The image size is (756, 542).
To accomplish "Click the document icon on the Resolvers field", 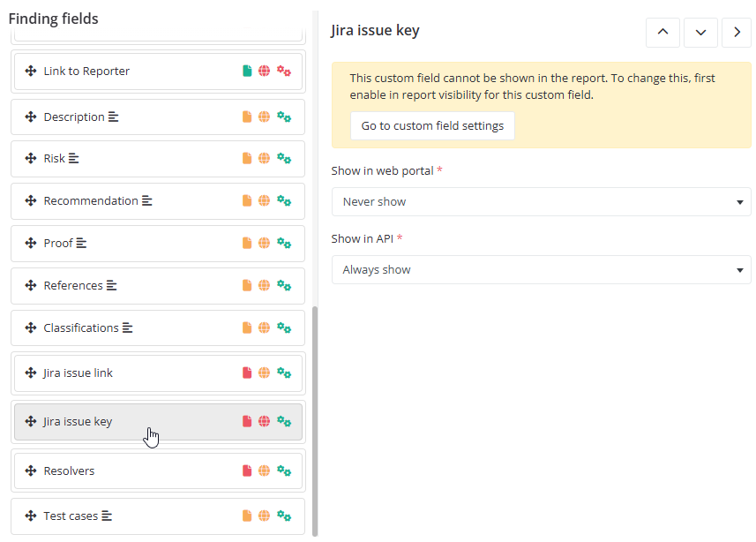I will click(x=248, y=470).
